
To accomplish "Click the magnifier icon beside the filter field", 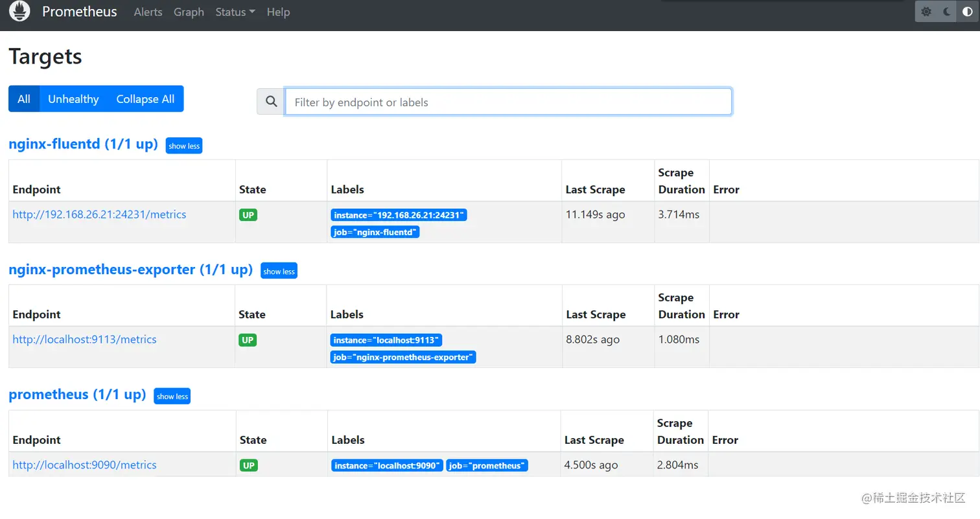I will click(271, 101).
